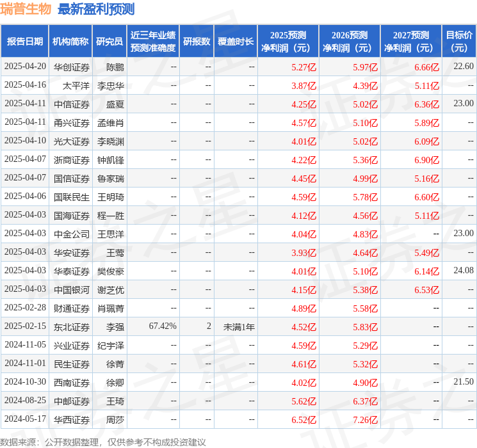Select the 国联民生 institution cell

coord(72,196)
